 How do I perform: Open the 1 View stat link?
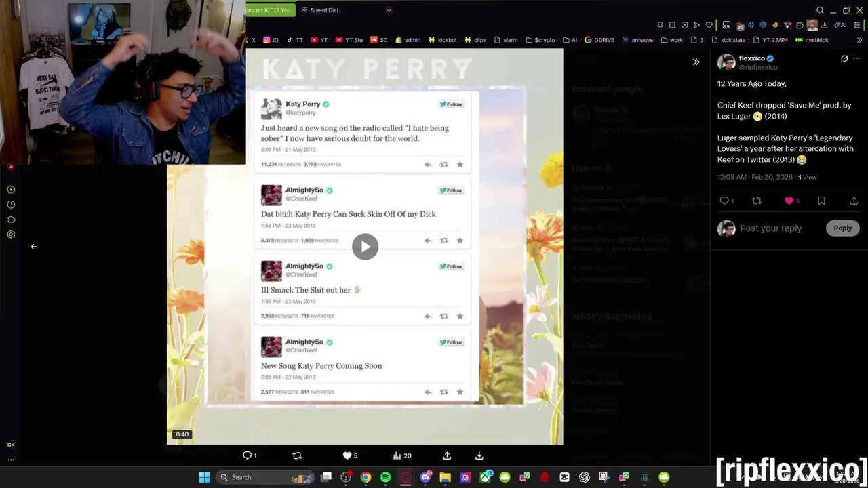pyautogui.click(x=807, y=177)
